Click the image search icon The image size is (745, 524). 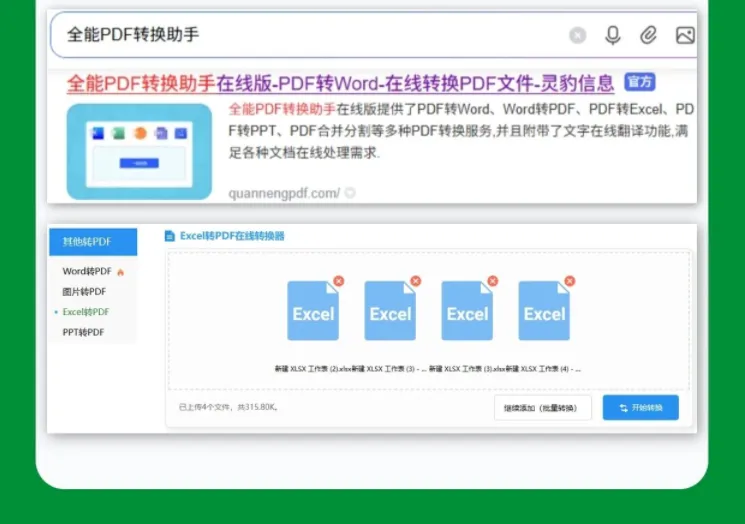685,35
